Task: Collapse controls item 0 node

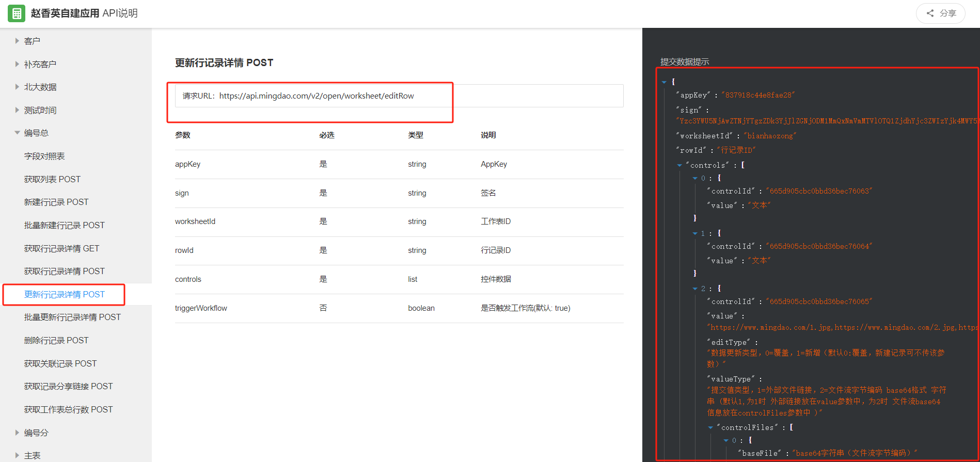Action: pos(695,179)
